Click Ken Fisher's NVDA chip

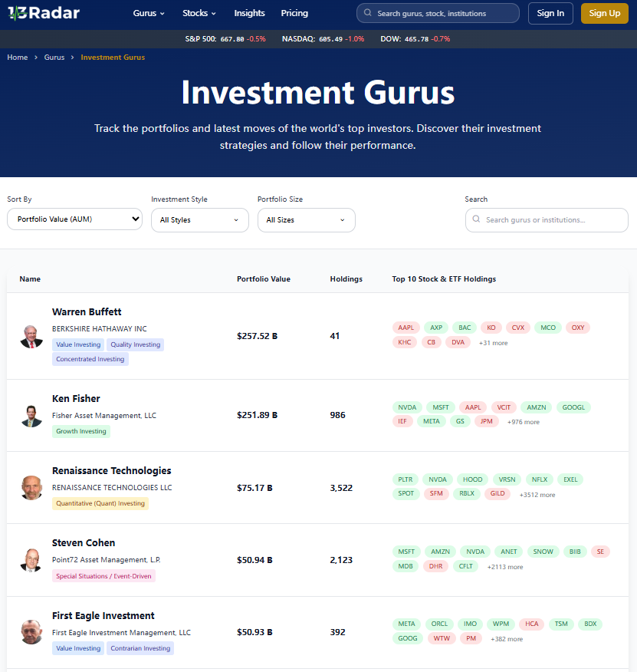(407, 407)
